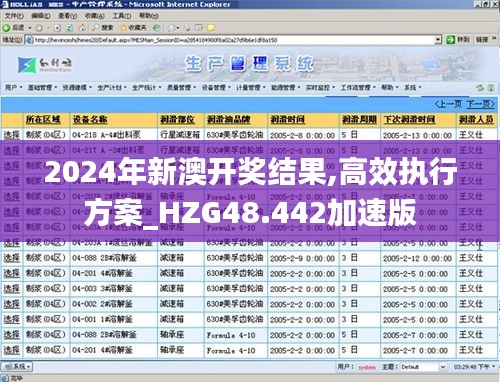500x382 pixels.
Task: Expand the 生产统计 navigation menu
Action: tap(146, 88)
